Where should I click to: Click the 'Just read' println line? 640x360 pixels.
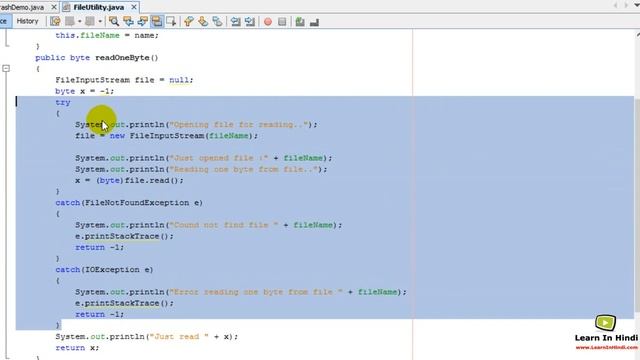[x=147, y=336]
